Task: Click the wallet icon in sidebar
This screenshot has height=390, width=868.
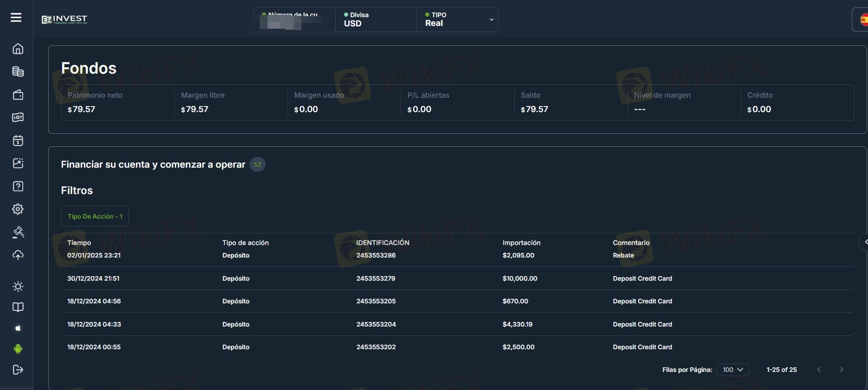Action: coord(18,94)
